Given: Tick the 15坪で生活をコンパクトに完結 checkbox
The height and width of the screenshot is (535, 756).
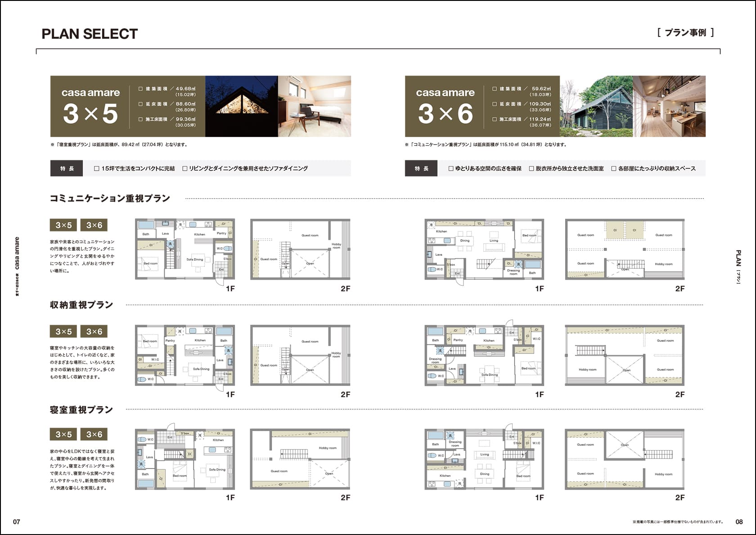Looking at the screenshot, I should tap(96, 168).
